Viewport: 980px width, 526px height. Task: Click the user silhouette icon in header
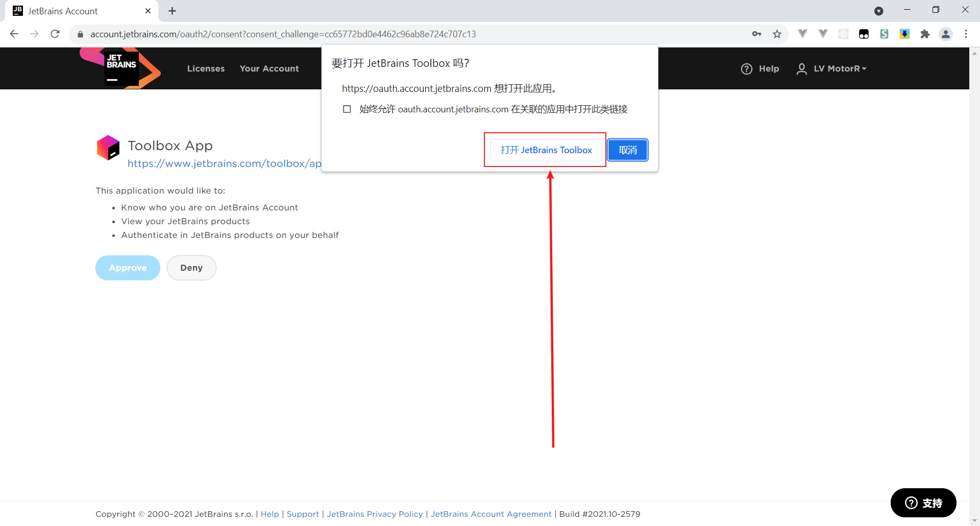802,68
